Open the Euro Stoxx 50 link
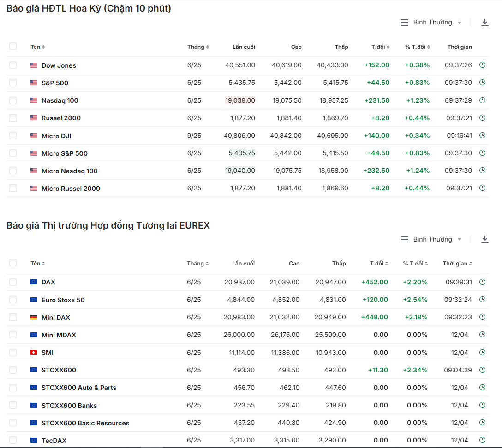502x448 pixels. click(63, 300)
